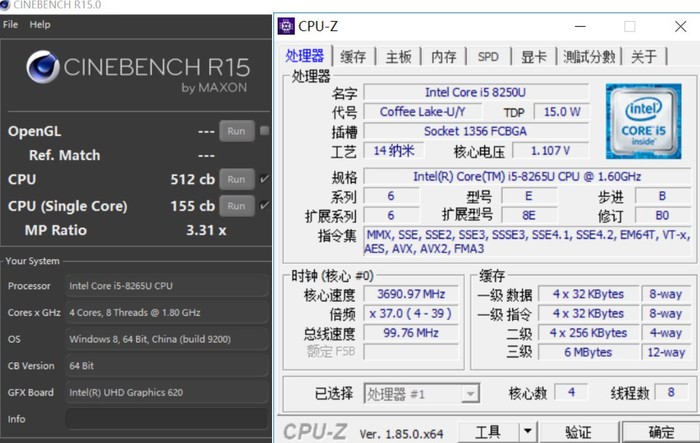The height and width of the screenshot is (443, 700).
Task: Switch to the 缓存 tab
Action: coord(353,57)
